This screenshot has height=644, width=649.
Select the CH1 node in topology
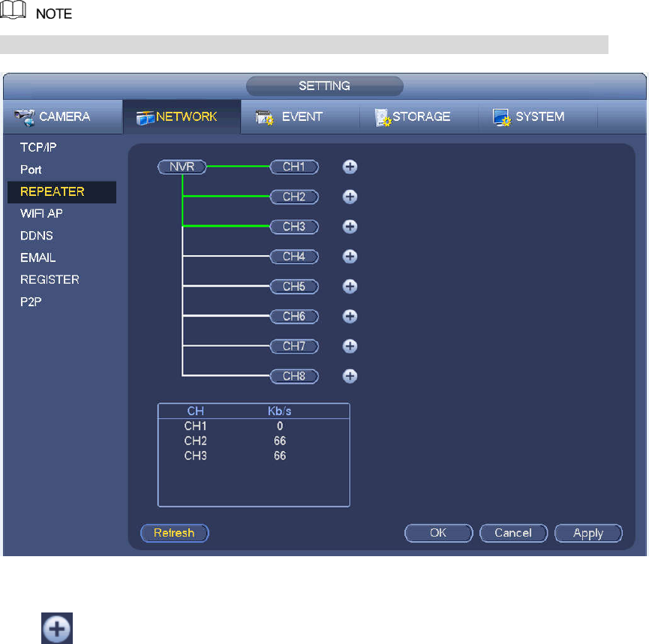(x=294, y=167)
